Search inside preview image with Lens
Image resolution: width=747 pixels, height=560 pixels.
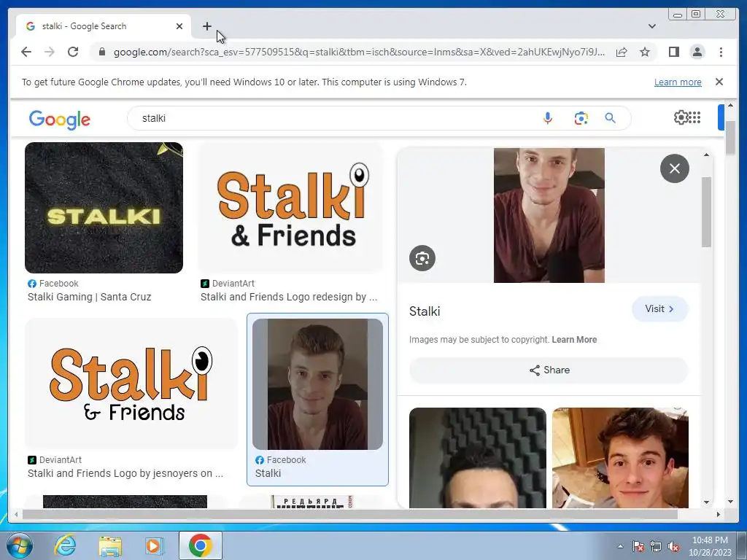(x=422, y=258)
